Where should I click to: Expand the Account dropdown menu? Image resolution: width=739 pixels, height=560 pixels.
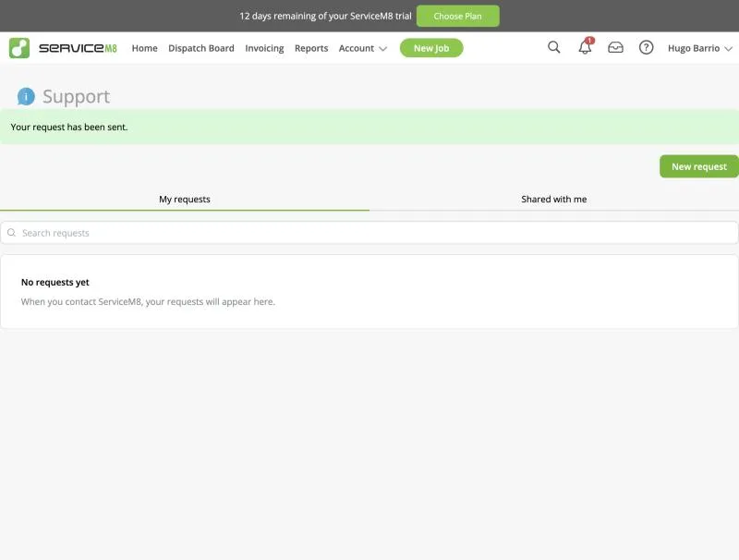click(x=362, y=48)
